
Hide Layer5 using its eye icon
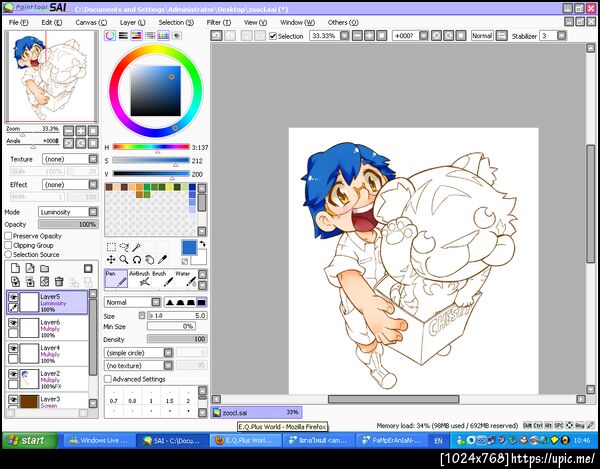click(13, 297)
